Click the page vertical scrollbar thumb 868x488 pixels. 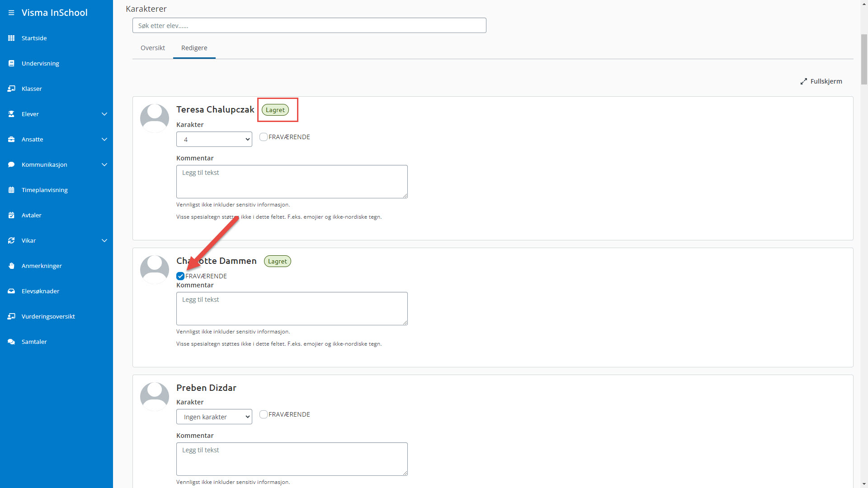click(x=864, y=59)
